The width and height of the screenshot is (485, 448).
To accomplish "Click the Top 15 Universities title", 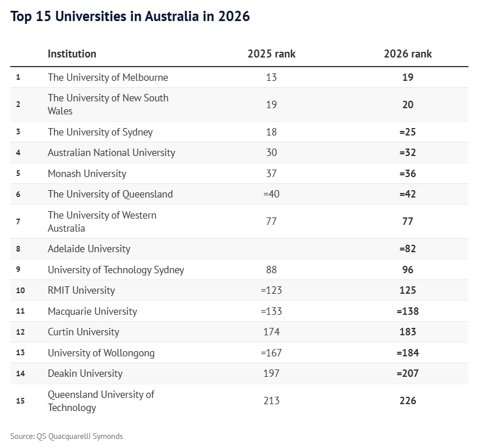I will click(x=130, y=17).
